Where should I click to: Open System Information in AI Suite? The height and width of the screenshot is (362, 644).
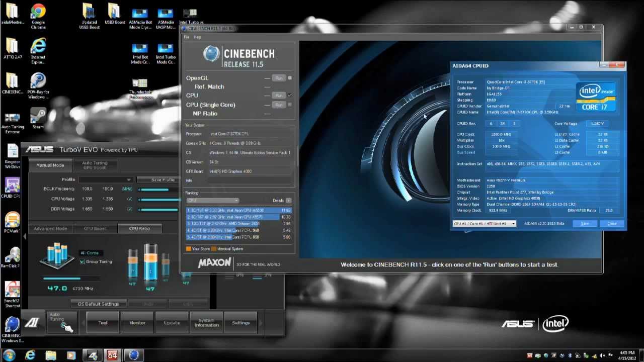pyautogui.click(x=206, y=323)
